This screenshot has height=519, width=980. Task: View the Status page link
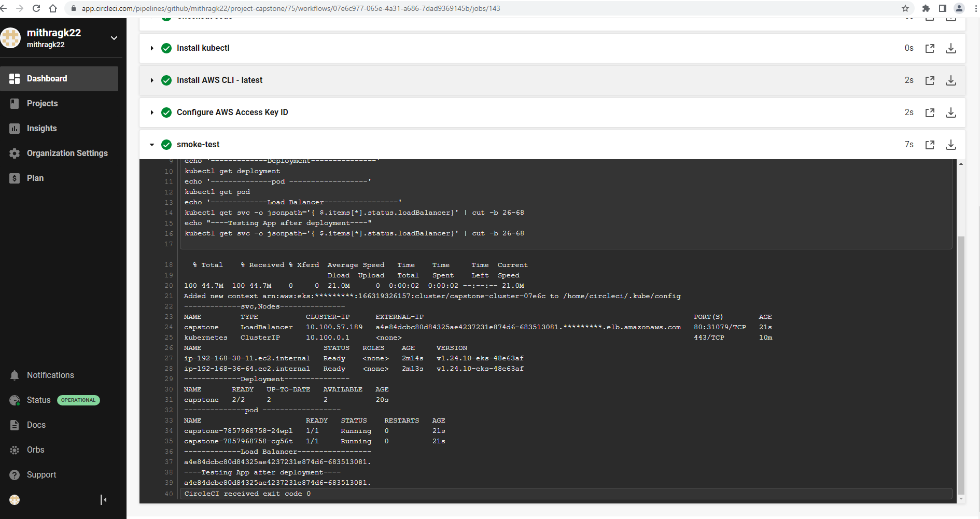click(x=39, y=400)
